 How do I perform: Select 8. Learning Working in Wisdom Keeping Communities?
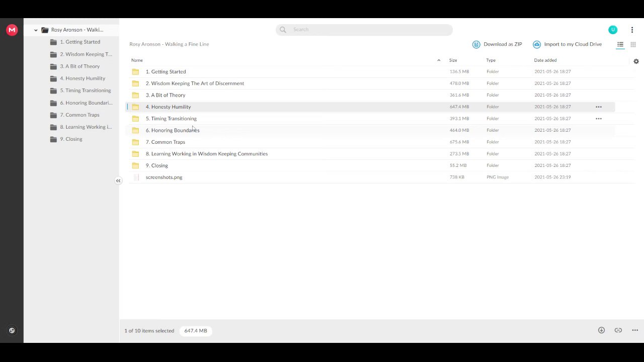(370, 154)
